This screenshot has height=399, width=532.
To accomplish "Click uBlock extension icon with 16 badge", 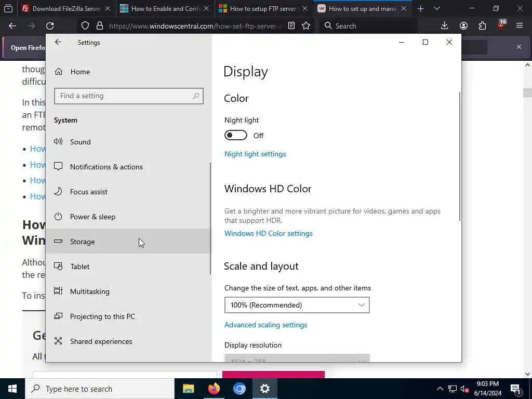I will [501, 25].
